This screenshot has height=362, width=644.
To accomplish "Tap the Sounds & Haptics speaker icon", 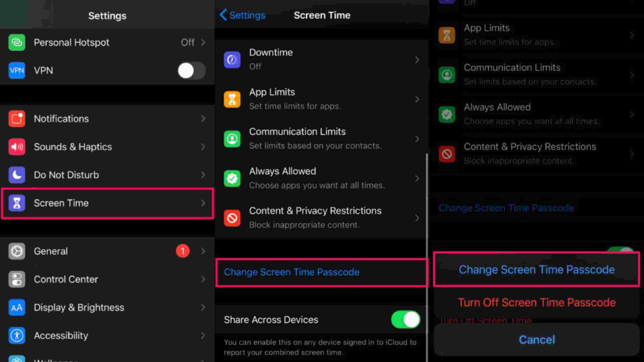I will [17, 147].
